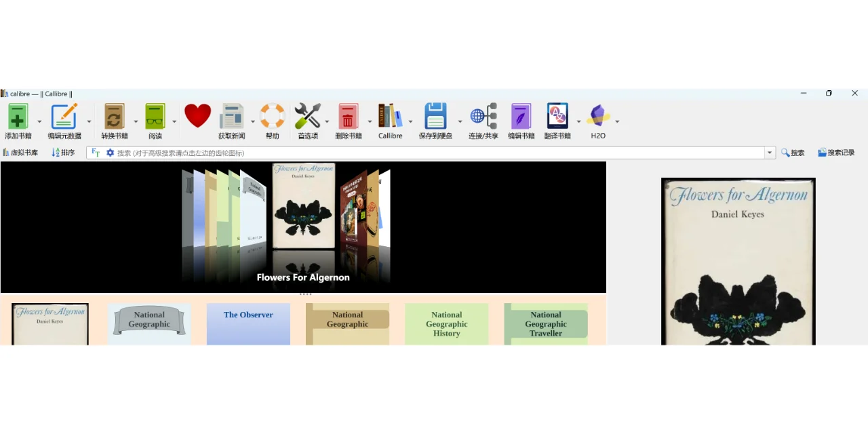Expand the 首选项 dropdown arrow
868x434 pixels.
coord(327,122)
